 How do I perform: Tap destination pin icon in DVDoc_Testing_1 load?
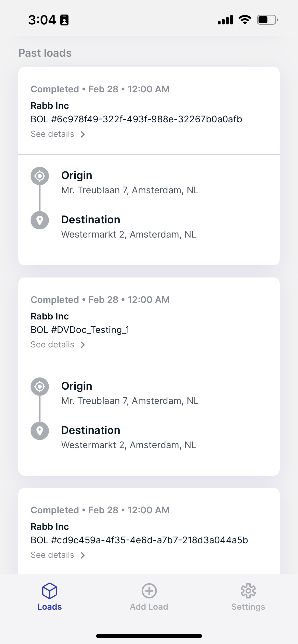click(x=40, y=431)
